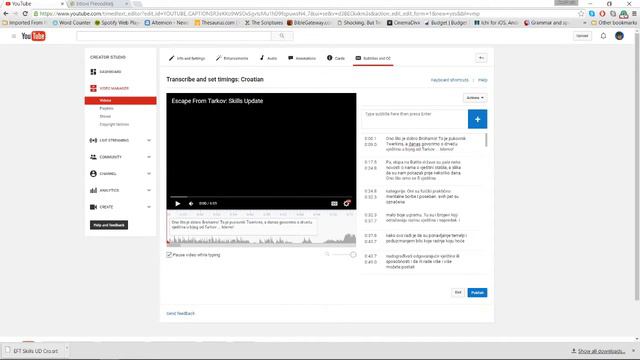
Task: Open the Keyboard shortcuts link
Action: click(449, 80)
